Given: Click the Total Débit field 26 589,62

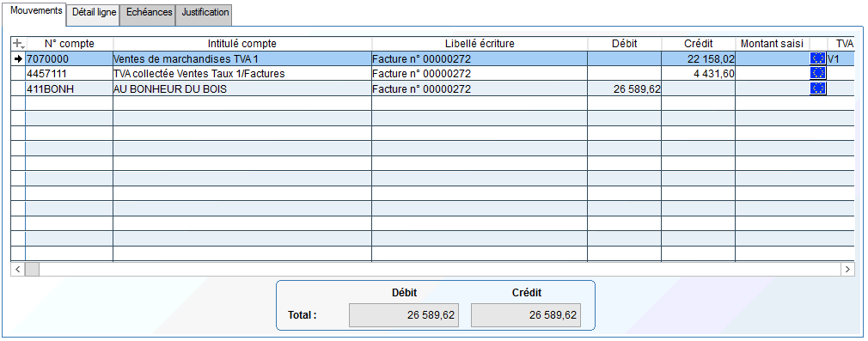Looking at the screenshot, I should [x=404, y=315].
